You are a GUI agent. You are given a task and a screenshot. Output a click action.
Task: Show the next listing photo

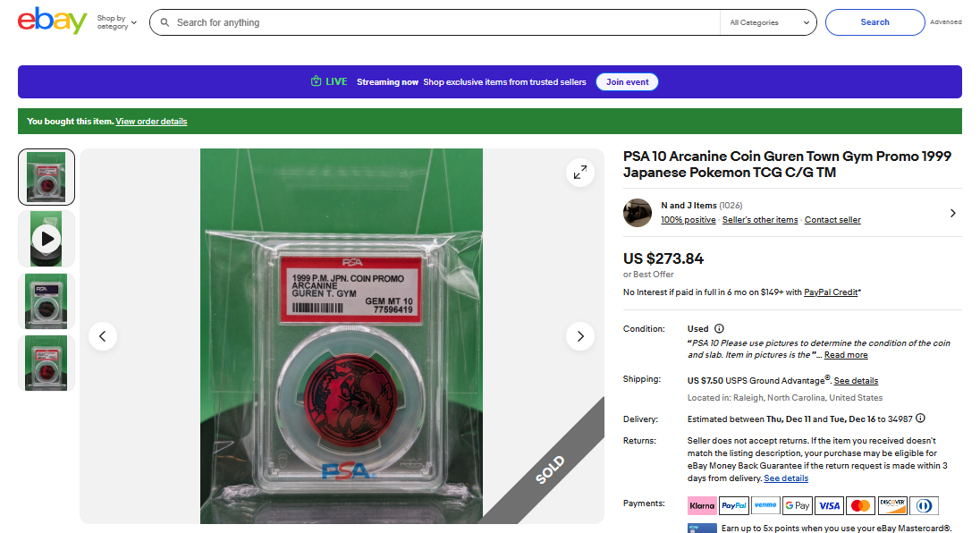pyautogui.click(x=580, y=336)
